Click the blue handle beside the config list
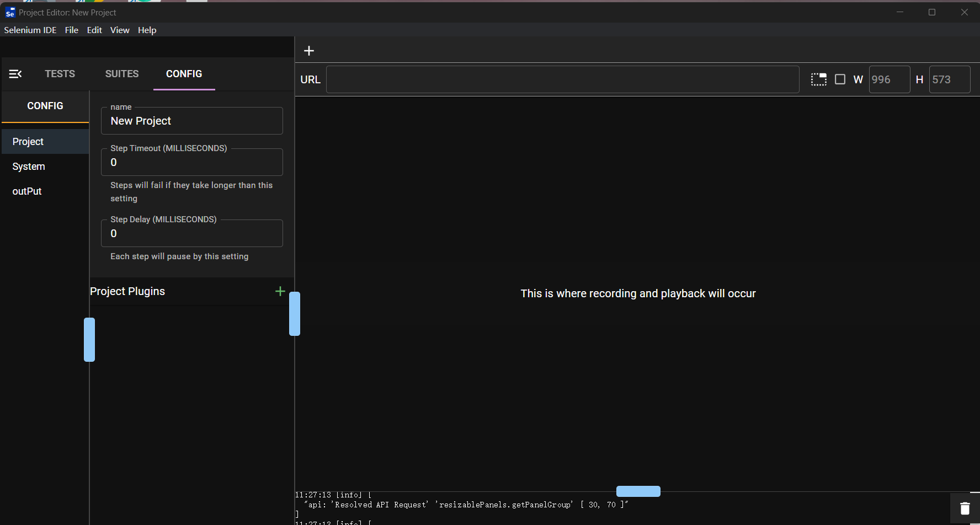This screenshot has width=980, height=525. coord(89,340)
